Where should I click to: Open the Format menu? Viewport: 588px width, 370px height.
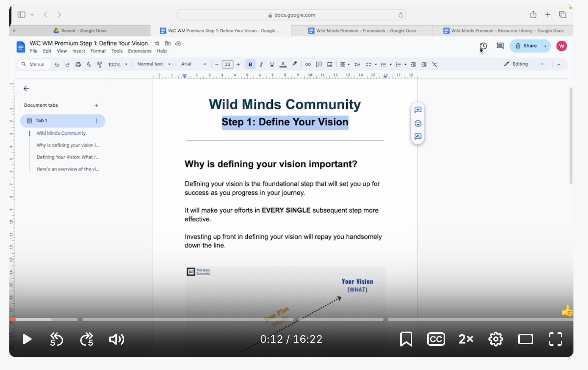click(98, 51)
